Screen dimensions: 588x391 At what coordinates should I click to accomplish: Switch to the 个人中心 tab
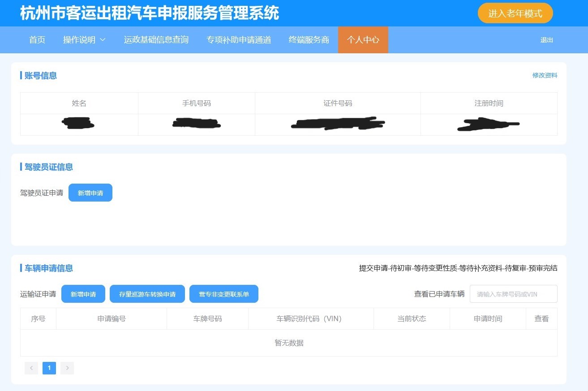(x=363, y=40)
